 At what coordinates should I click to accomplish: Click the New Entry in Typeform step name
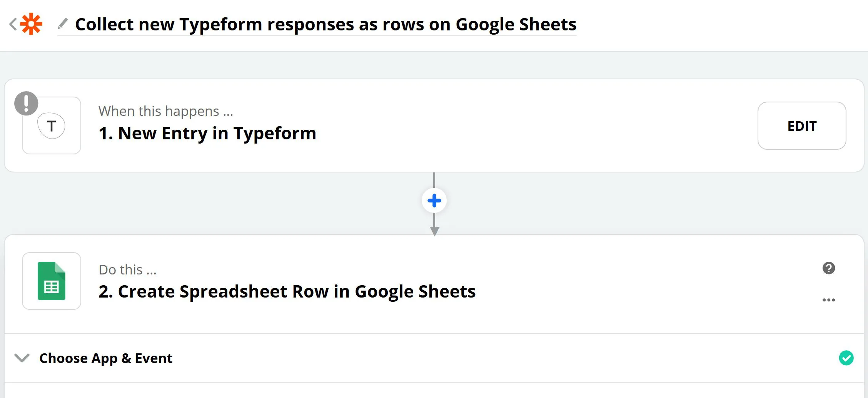pos(207,133)
